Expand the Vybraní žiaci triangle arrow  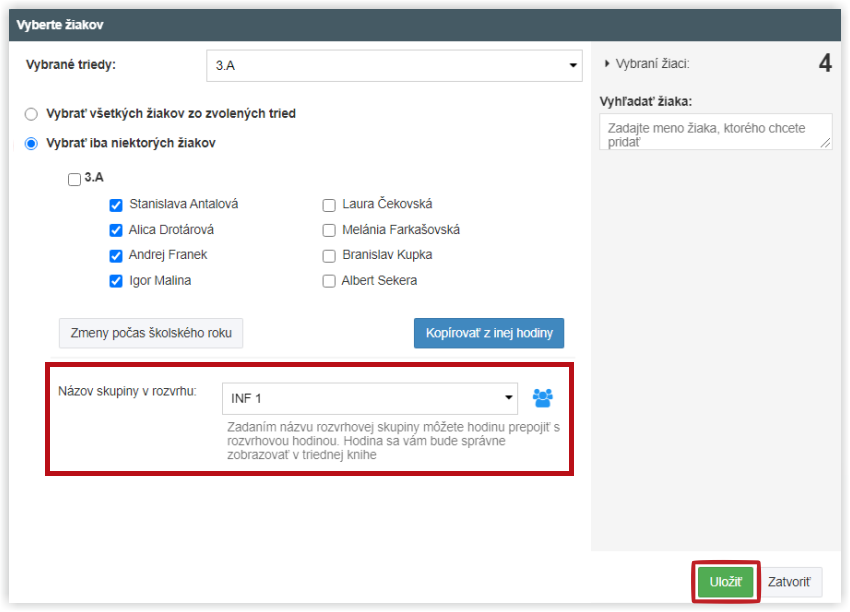click(607, 64)
